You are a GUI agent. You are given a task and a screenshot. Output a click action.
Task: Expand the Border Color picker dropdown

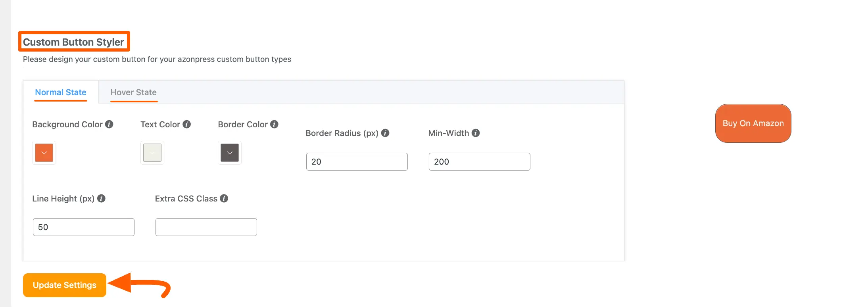tap(229, 153)
